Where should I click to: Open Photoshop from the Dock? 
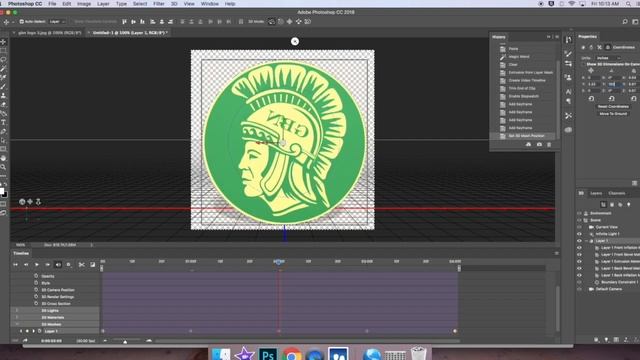268,354
